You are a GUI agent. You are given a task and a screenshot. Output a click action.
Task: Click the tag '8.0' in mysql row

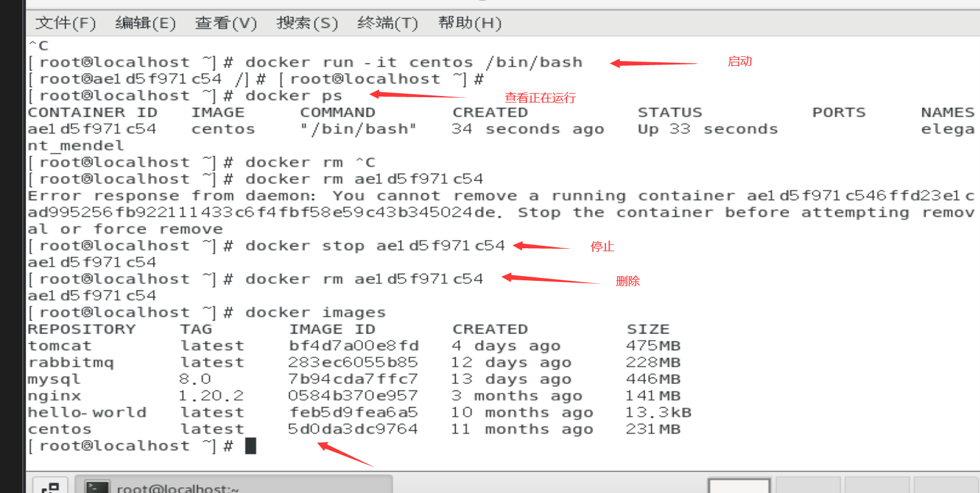196,379
